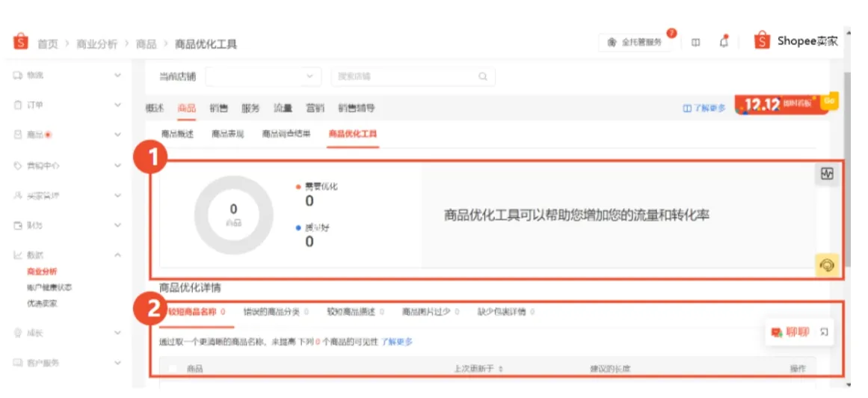Click the 商业分析 breadcrumb link
Viewport: 868px width, 398px height.
97,44
